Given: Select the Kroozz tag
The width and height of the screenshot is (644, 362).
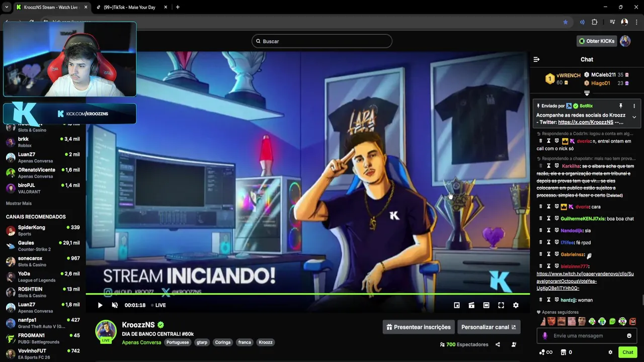Looking at the screenshot, I should pyautogui.click(x=266, y=342).
